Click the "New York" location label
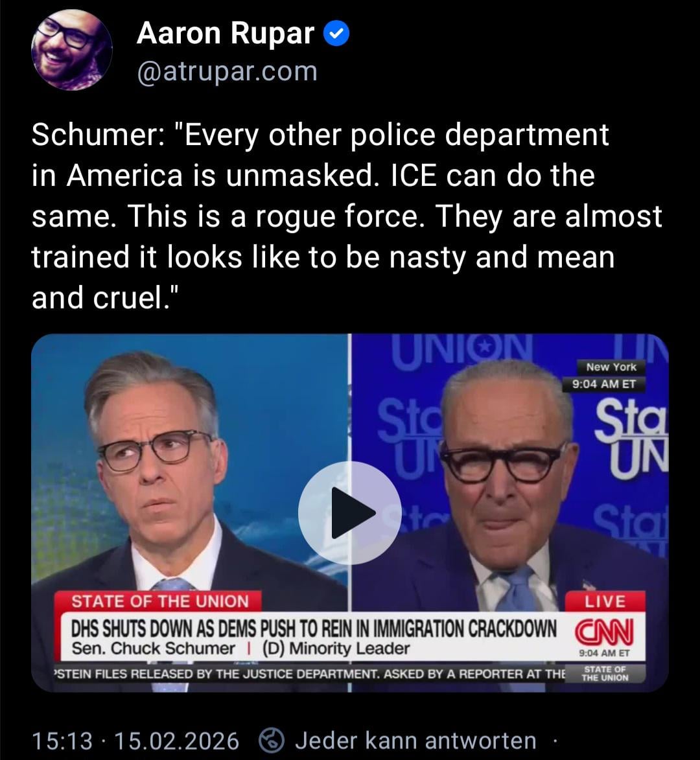700x760 pixels. (x=611, y=367)
